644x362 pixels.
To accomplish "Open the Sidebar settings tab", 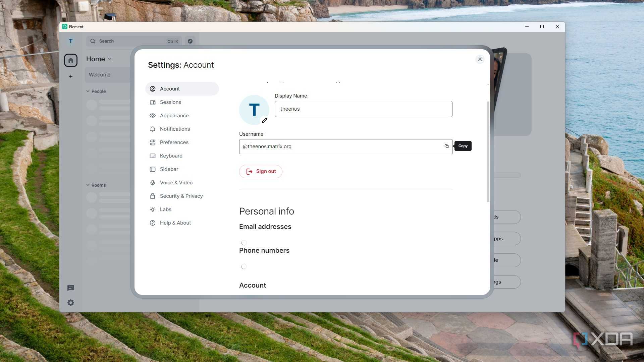I will 182,169.
